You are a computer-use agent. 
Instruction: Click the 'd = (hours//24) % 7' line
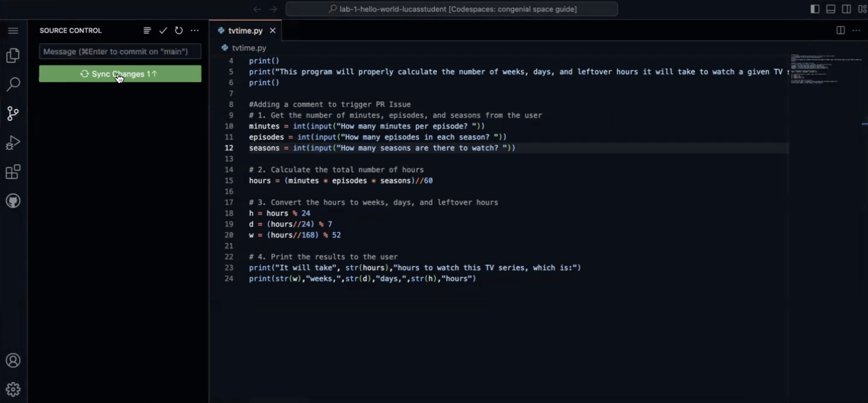pyautogui.click(x=291, y=224)
